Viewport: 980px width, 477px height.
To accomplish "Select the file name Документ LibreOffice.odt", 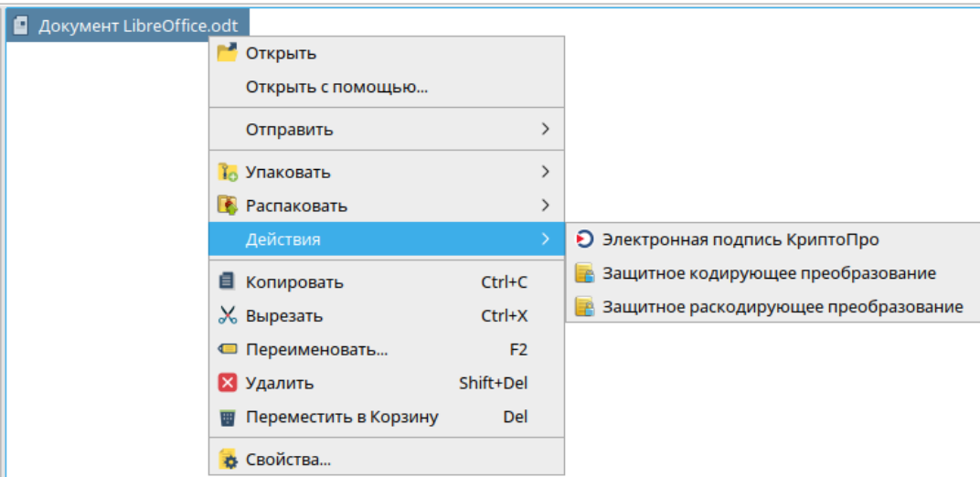I will click(x=139, y=26).
